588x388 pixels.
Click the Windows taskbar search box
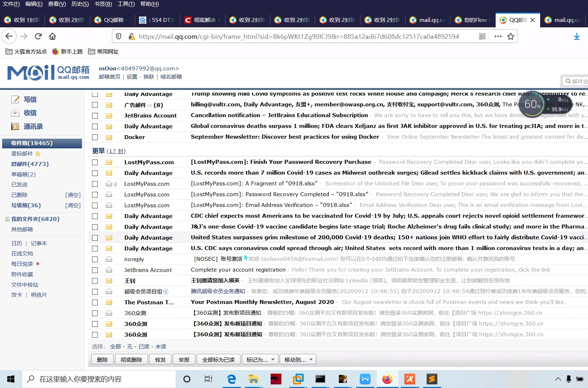click(x=99, y=379)
